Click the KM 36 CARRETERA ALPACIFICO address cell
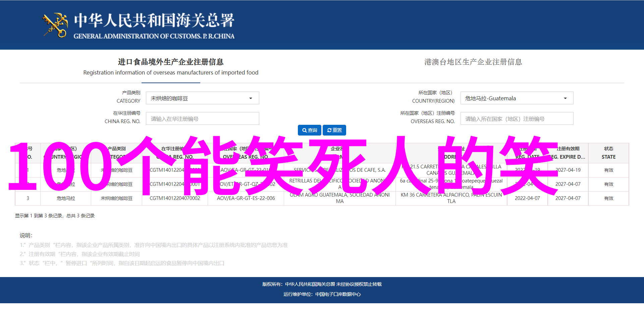 tap(451, 198)
